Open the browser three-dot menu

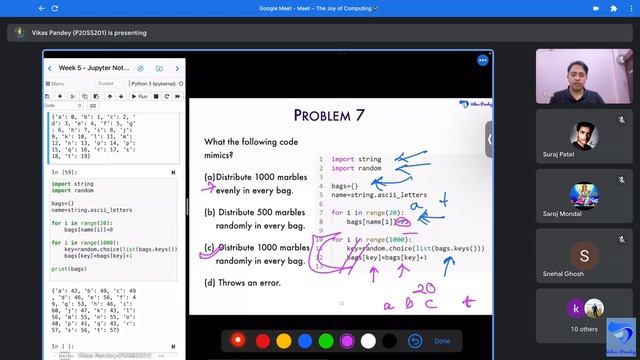(x=631, y=8)
